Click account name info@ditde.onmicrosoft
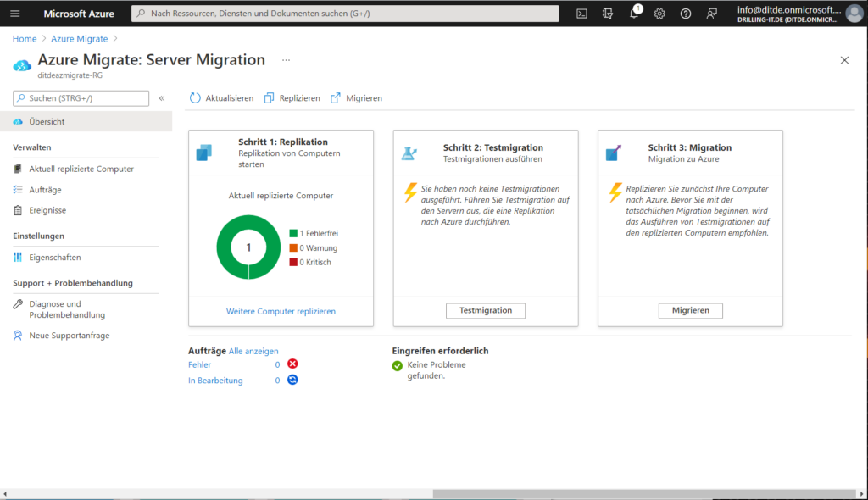This screenshot has width=868, height=500. pos(789,9)
